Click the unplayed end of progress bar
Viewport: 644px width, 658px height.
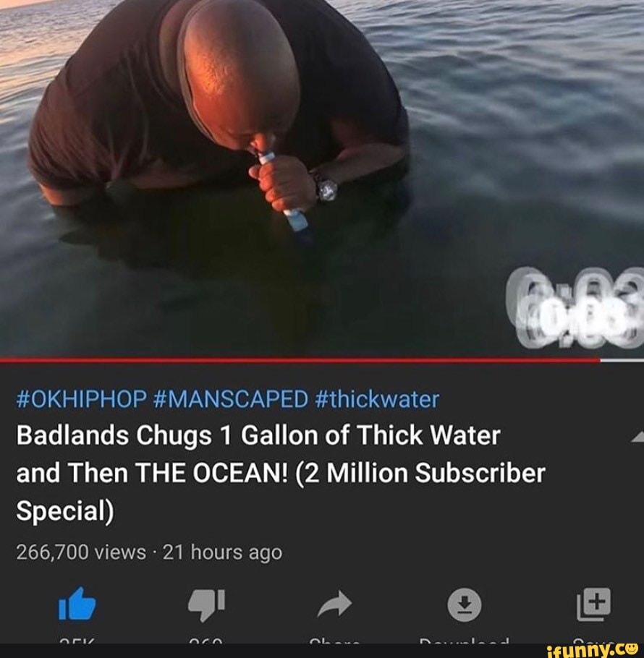[622, 360]
